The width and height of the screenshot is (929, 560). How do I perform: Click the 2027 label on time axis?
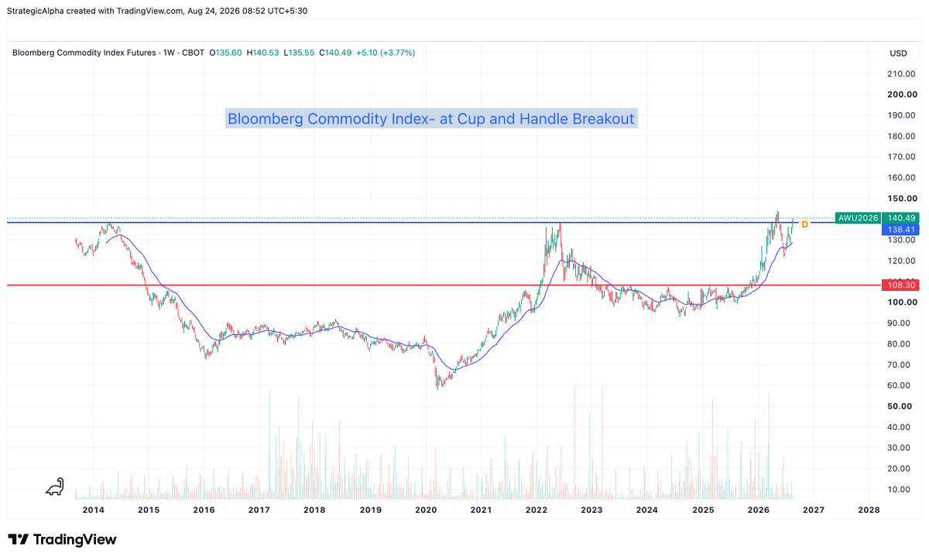click(x=814, y=510)
